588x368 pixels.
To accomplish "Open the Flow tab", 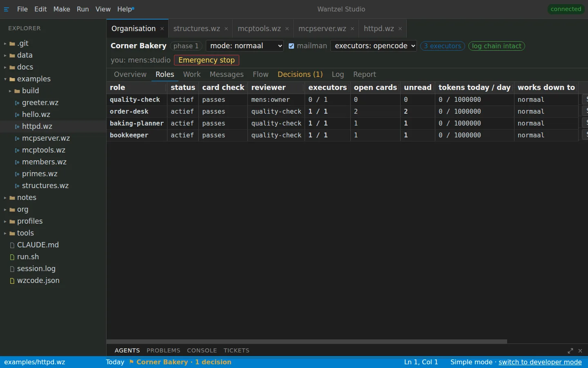I will [261, 74].
